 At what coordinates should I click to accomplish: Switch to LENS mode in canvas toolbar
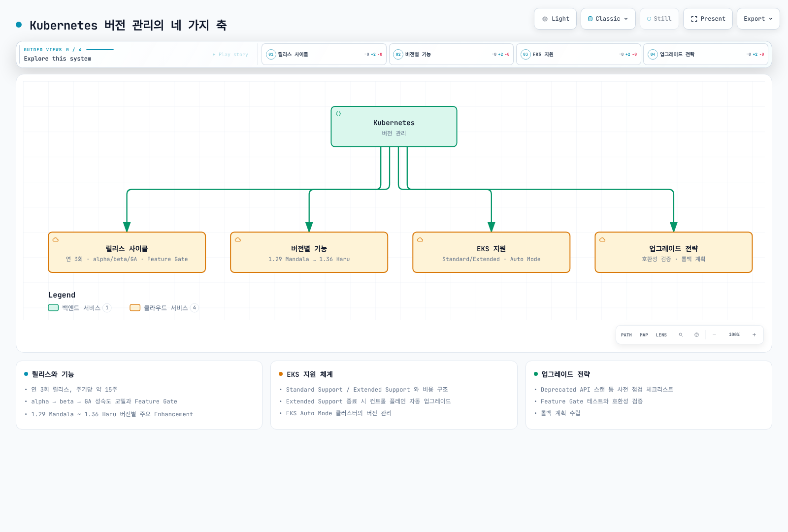661,335
